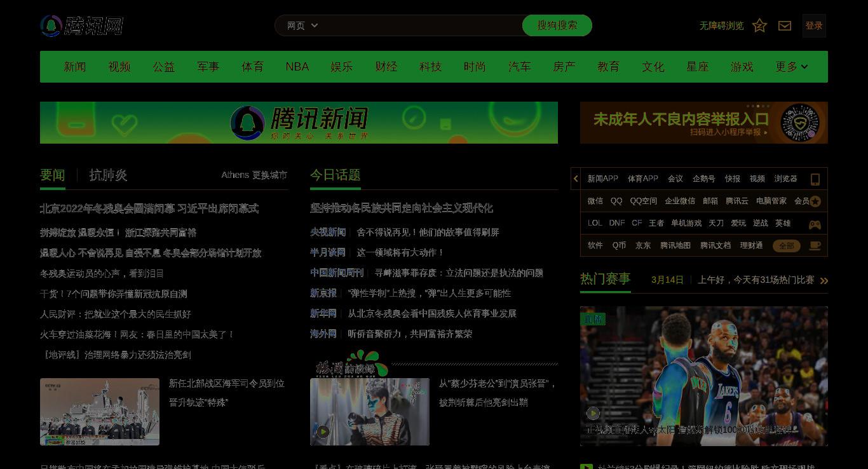Collapse services panel with left chevron
The height and width of the screenshot is (469, 868).
(x=576, y=179)
